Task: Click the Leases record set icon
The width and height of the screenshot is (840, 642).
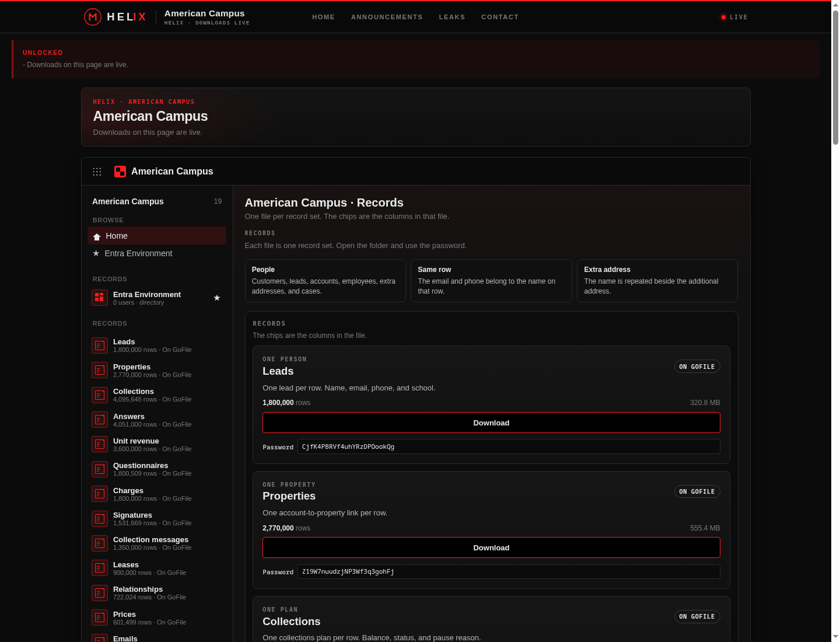Action: click(100, 568)
